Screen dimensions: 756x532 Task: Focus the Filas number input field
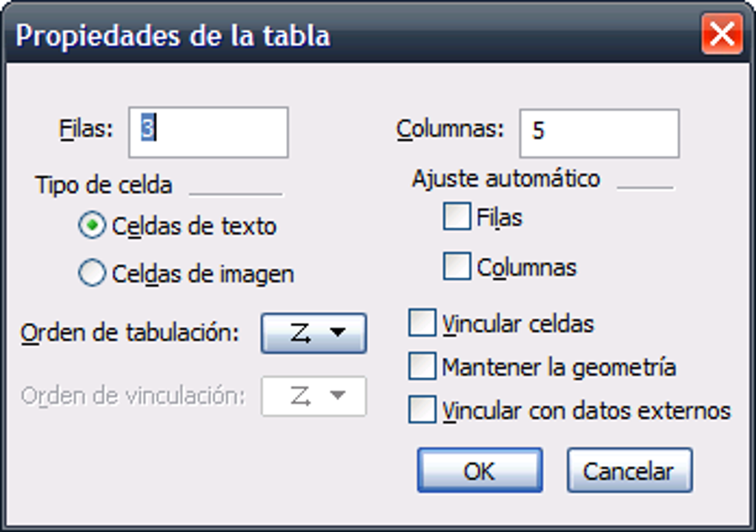coord(208,132)
